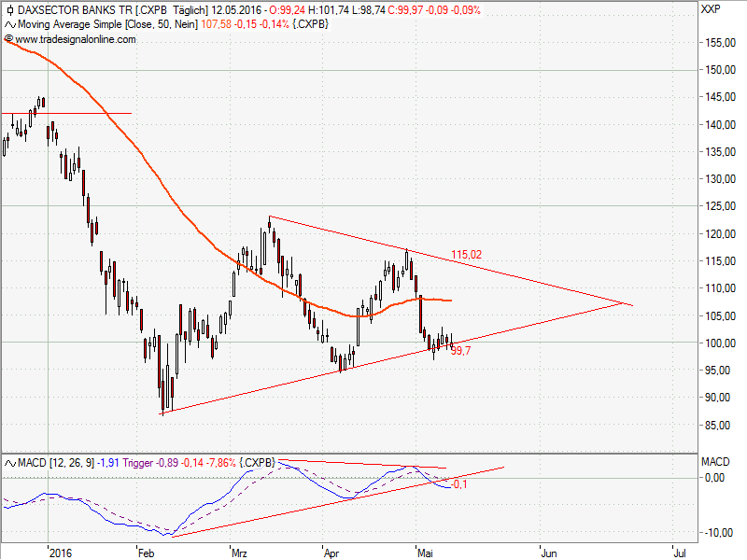Click the 100,00 level on the price axis
The width and height of the screenshot is (747, 560).
719,343
